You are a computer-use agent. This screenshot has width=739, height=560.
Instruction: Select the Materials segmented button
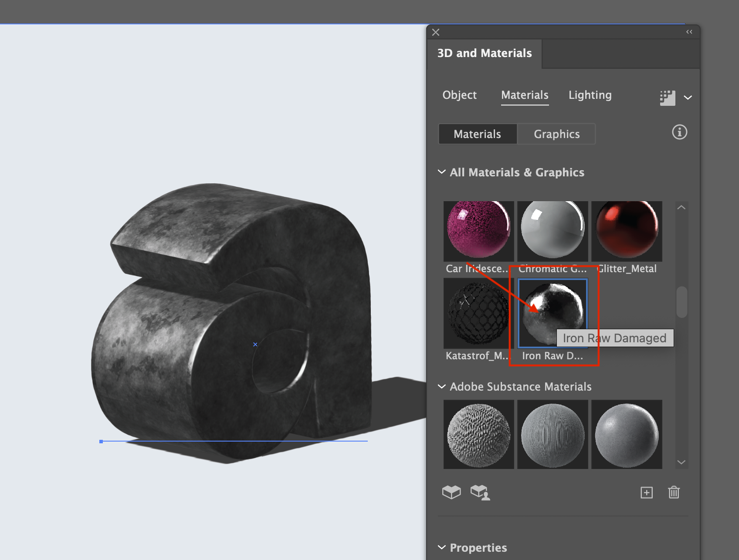tap(478, 134)
